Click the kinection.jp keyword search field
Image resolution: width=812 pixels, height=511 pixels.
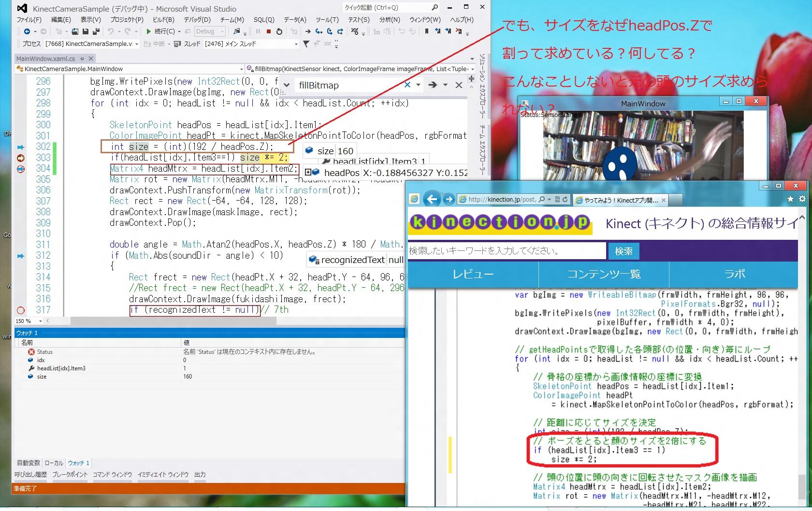(507, 251)
